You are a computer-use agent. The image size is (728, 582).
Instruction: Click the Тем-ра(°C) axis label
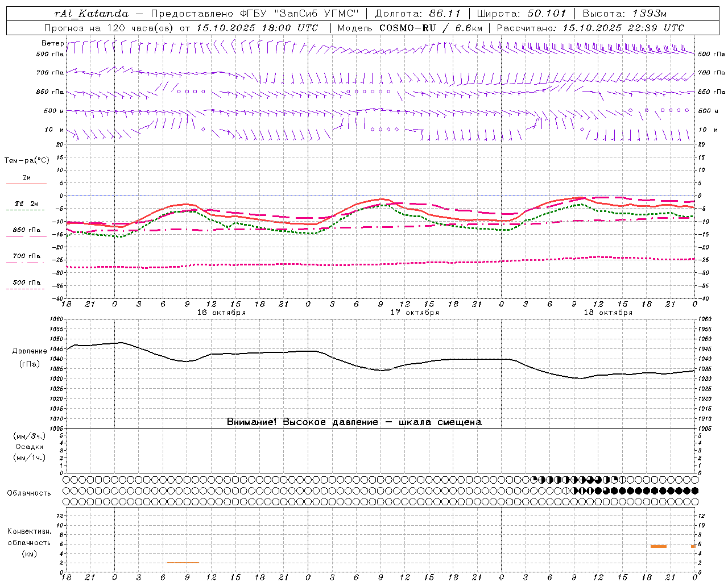(27, 161)
